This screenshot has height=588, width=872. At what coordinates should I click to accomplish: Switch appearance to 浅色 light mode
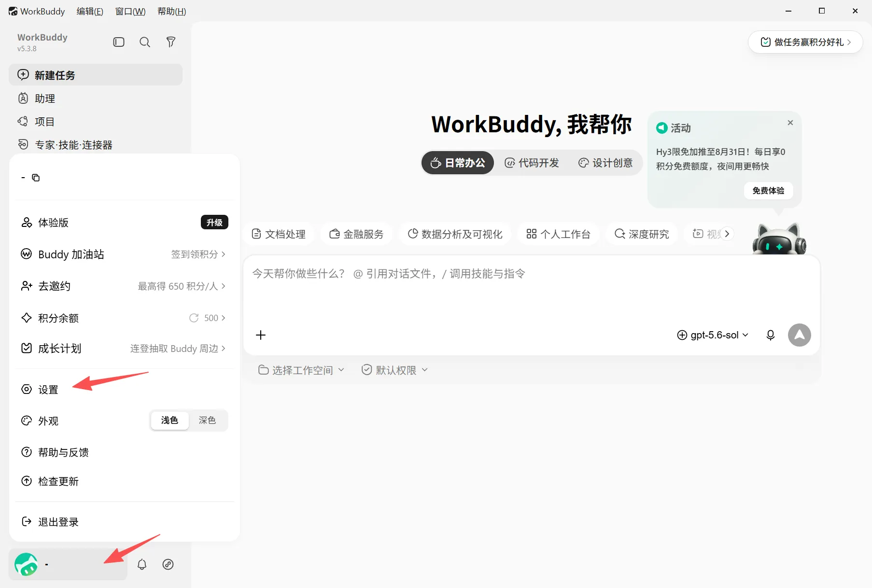pyautogui.click(x=169, y=420)
